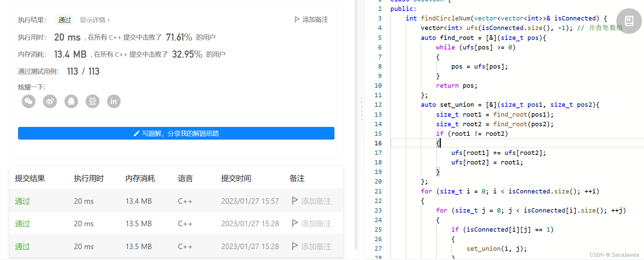This screenshot has height=260, width=644.
Task: Share result via LinkedIn icon
Action: [114, 101]
